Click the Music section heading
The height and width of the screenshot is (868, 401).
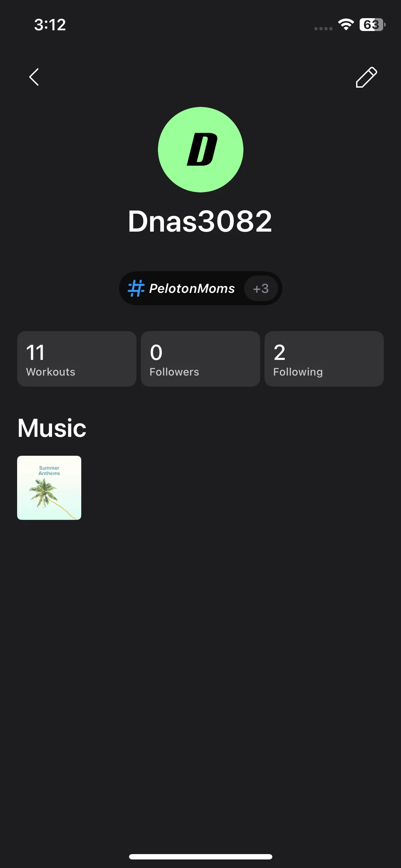coord(52,428)
